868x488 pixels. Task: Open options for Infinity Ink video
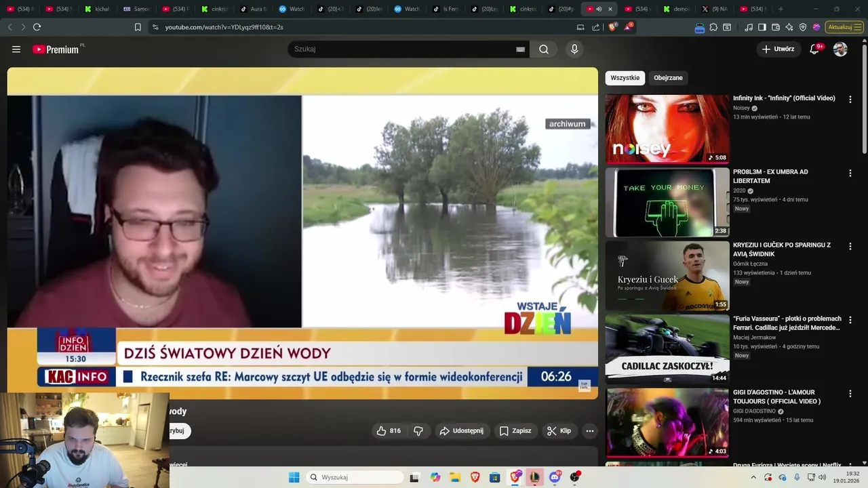point(850,99)
